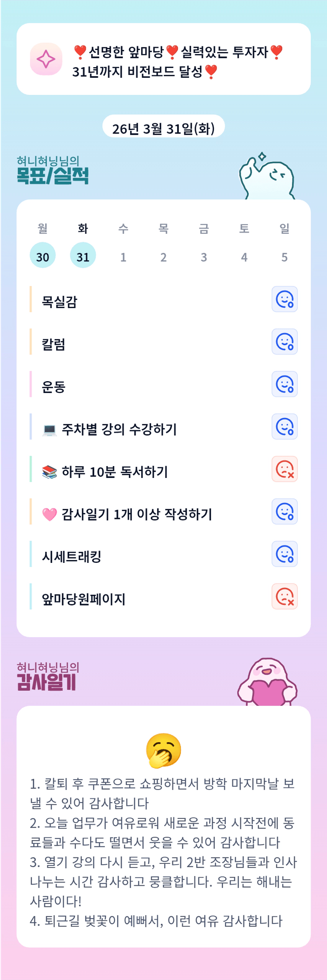Click status icon for 감사일기 1개 이상 작성하기
This screenshot has width=327, height=980.
point(284,512)
